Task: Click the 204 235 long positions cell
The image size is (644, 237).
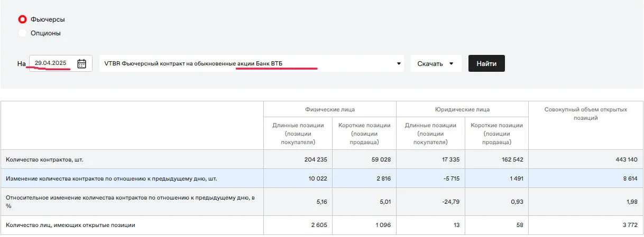Action: (x=298, y=159)
